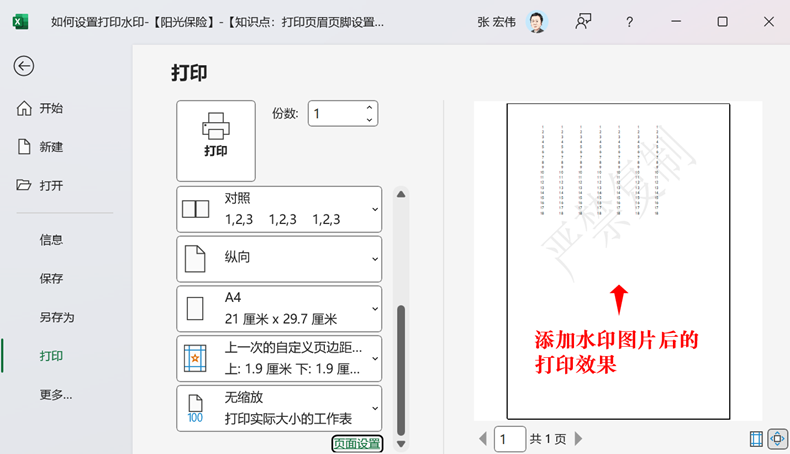Decrease copies count with down arrow

pyautogui.click(x=369, y=120)
